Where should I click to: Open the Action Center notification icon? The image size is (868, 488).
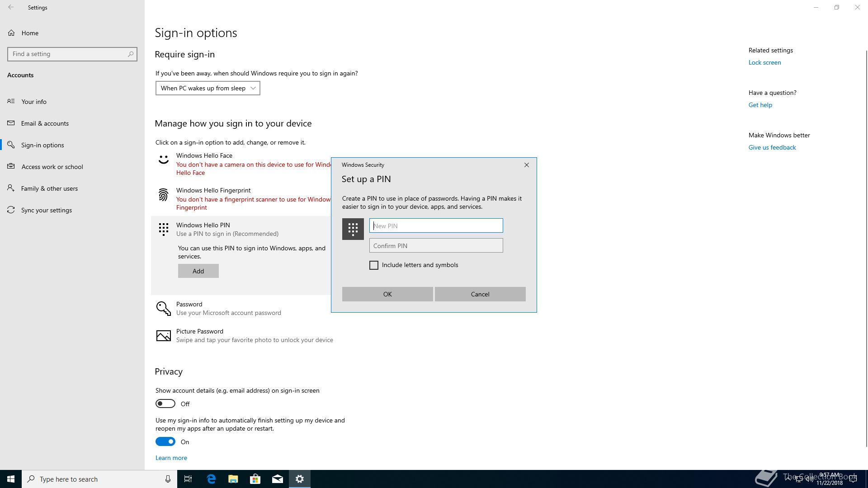[853, 479]
